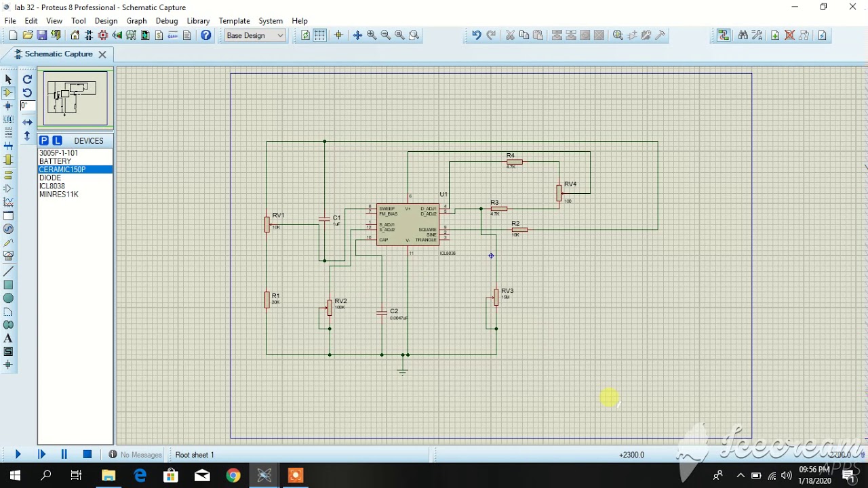Click the Electrical Rules Check icon
Screen dimensions: 868x488
click(x=822, y=35)
